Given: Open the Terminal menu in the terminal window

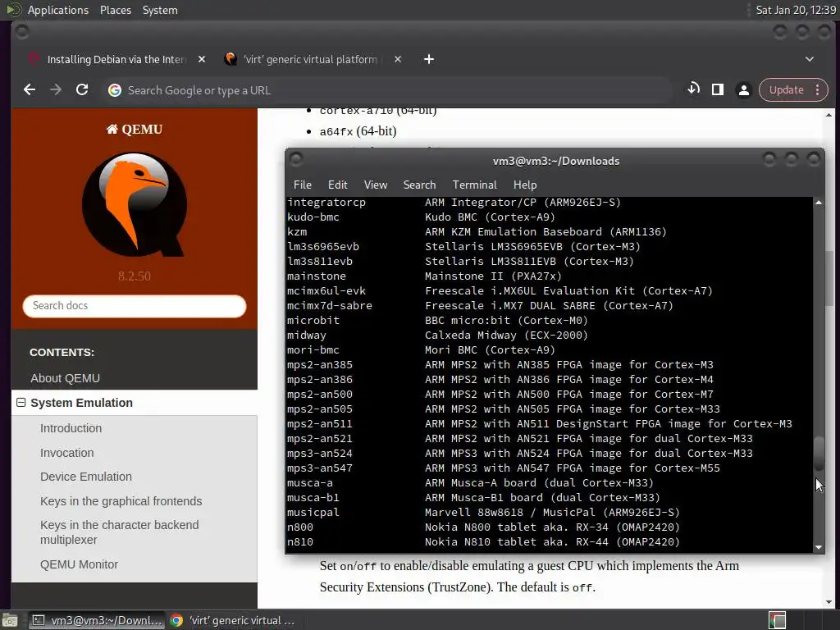Looking at the screenshot, I should 475,185.
